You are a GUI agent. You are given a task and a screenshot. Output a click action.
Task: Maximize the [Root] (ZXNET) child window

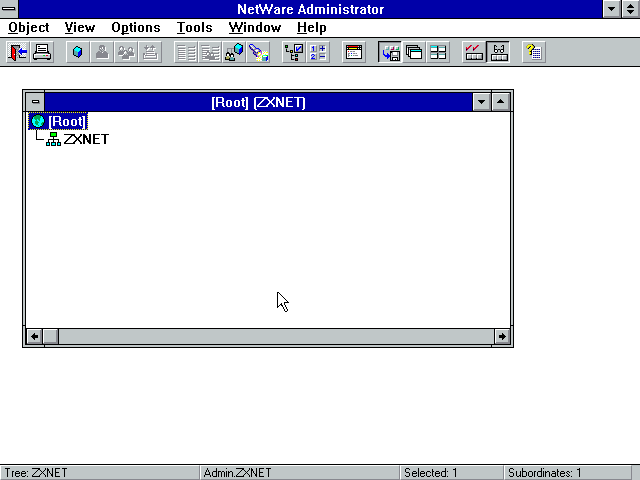(x=501, y=102)
